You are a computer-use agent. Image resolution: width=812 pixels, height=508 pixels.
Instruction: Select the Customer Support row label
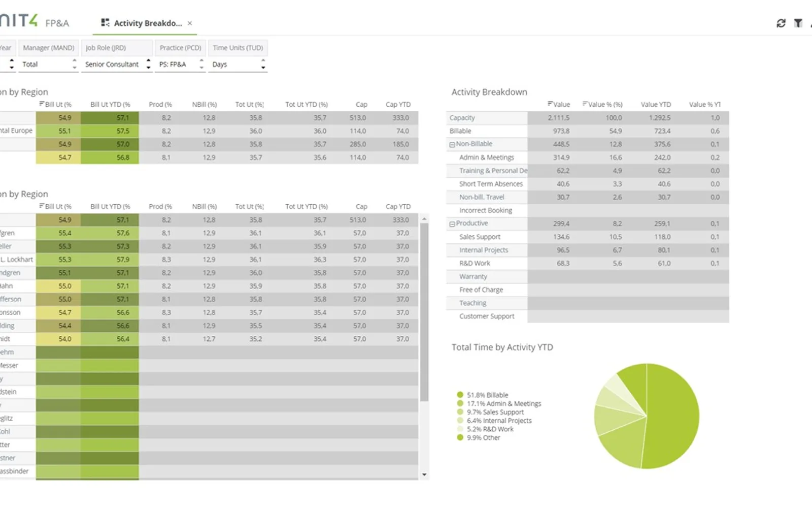pyautogui.click(x=487, y=316)
